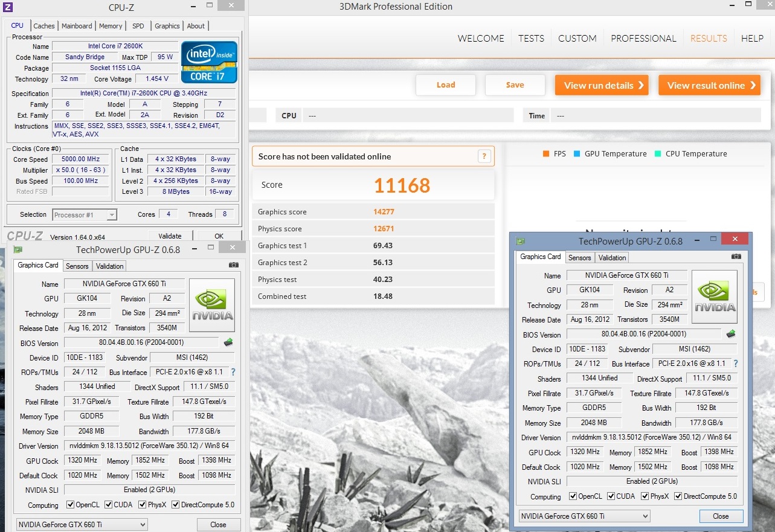The width and height of the screenshot is (775, 532).
Task: Click Driver Version field in left GPU-Z
Action: click(149, 446)
